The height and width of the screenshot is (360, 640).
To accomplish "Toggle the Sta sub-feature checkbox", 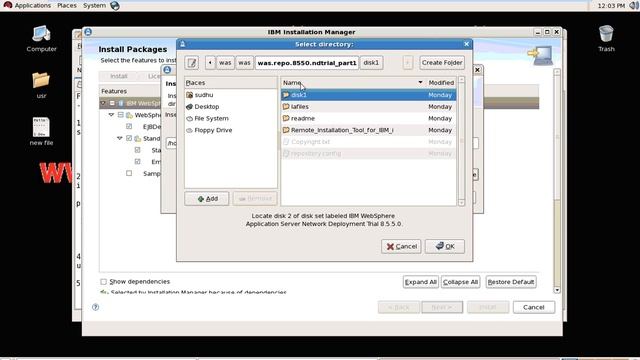I will (x=138, y=150).
